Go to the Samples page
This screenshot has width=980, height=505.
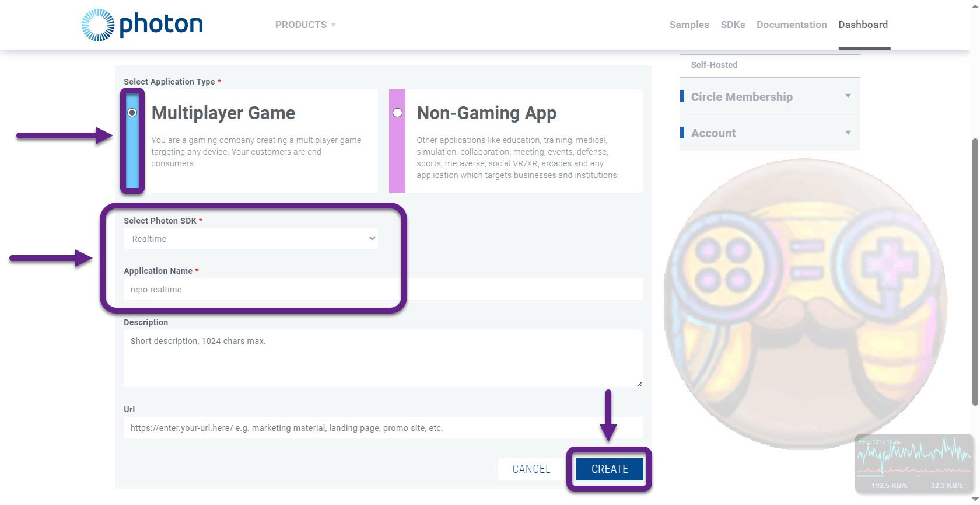click(689, 25)
